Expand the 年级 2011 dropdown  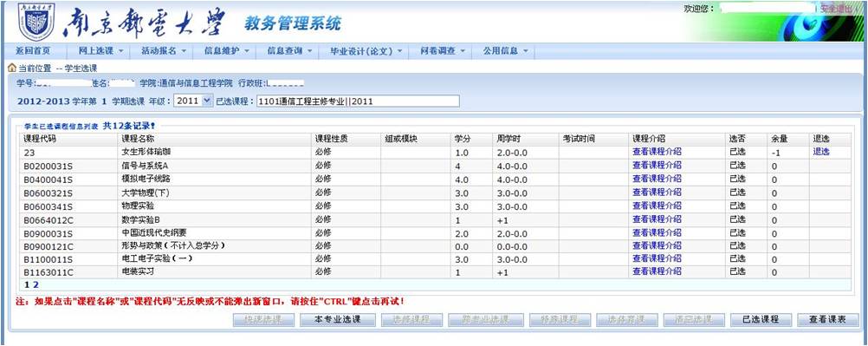[x=192, y=101]
